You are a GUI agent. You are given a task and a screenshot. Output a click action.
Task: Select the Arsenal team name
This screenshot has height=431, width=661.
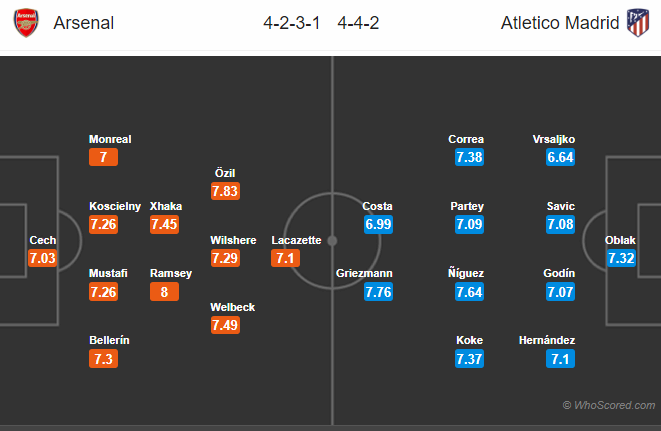83,22
